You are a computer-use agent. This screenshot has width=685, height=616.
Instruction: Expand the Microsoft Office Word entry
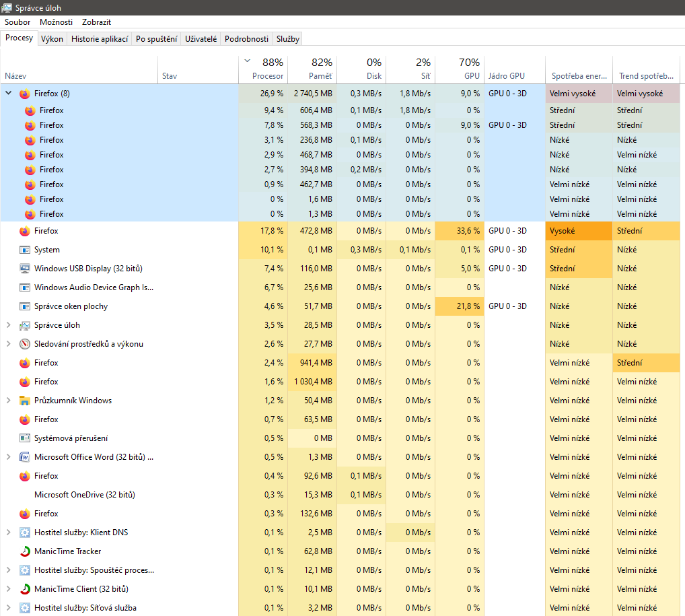[9, 457]
